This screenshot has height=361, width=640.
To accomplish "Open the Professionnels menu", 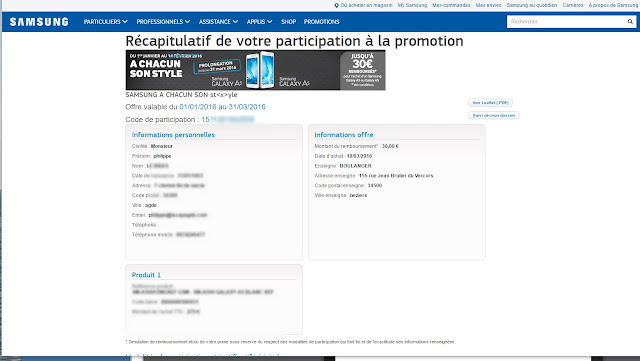I will (163, 22).
